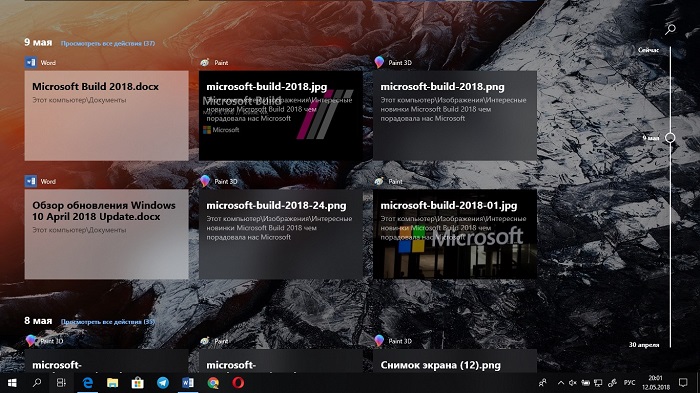700x393 pixels.
Task: Click the '9 мая' date heading
Action: point(38,42)
